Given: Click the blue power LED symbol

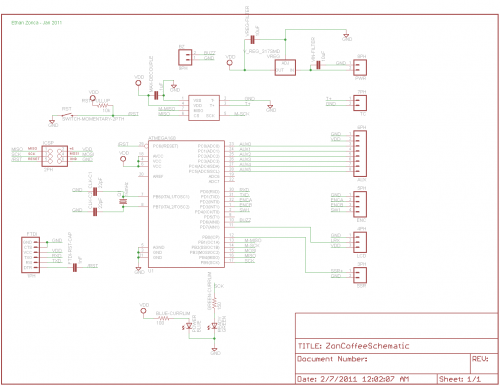Looking at the screenshot, I should [x=189, y=326].
